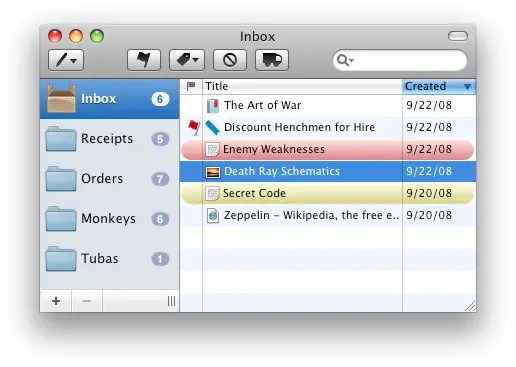Click the flag toolbar button
516x367 pixels.
pos(144,60)
